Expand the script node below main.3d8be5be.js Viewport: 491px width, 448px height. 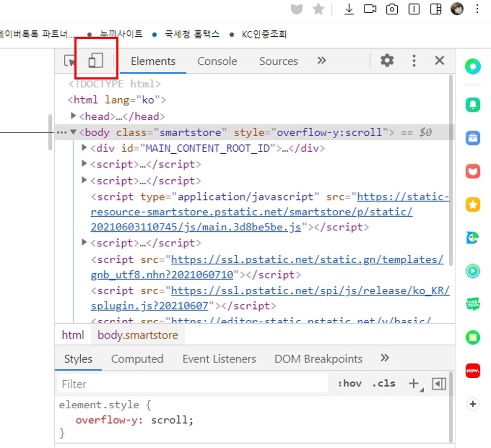(x=84, y=243)
